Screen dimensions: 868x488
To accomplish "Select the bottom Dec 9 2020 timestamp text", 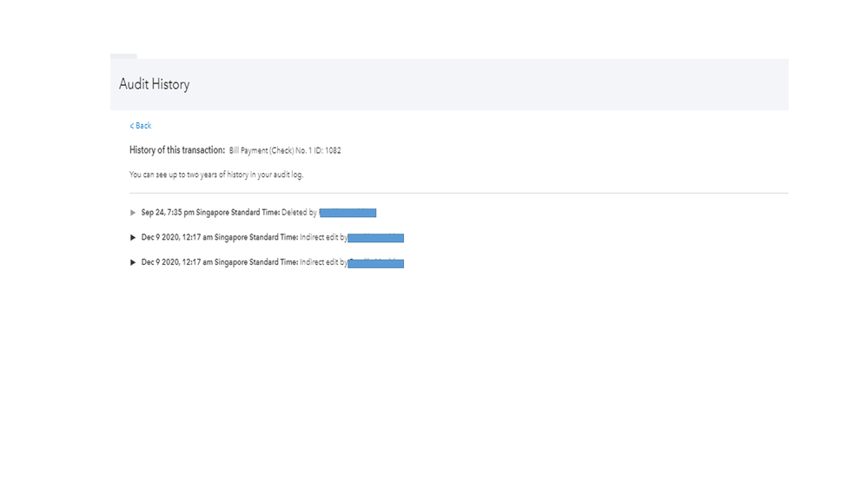I will point(220,262).
